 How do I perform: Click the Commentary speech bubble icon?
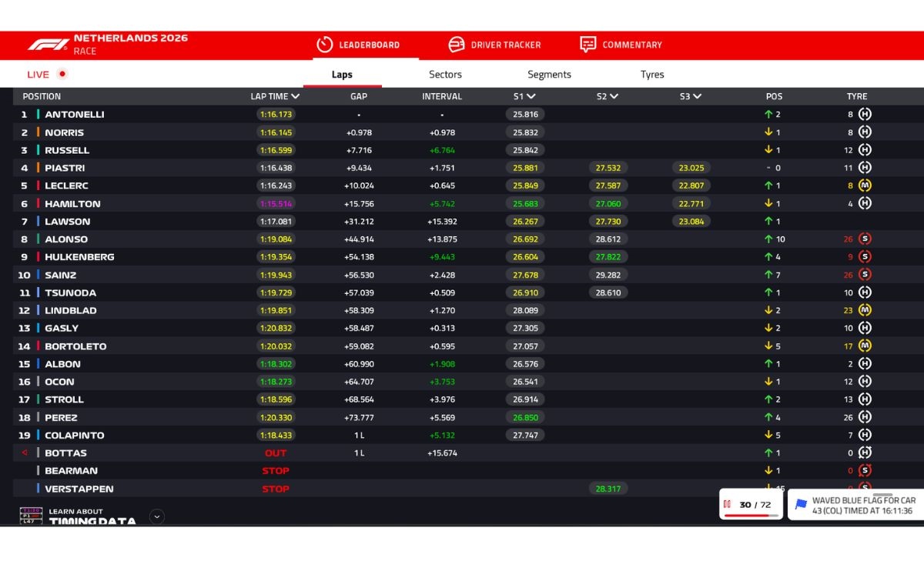coord(588,45)
